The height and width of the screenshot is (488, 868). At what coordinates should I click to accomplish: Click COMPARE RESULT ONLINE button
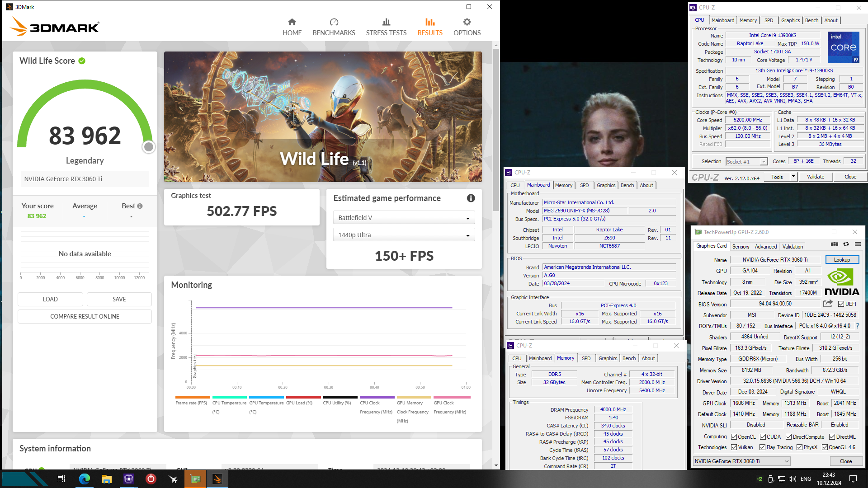(x=85, y=316)
